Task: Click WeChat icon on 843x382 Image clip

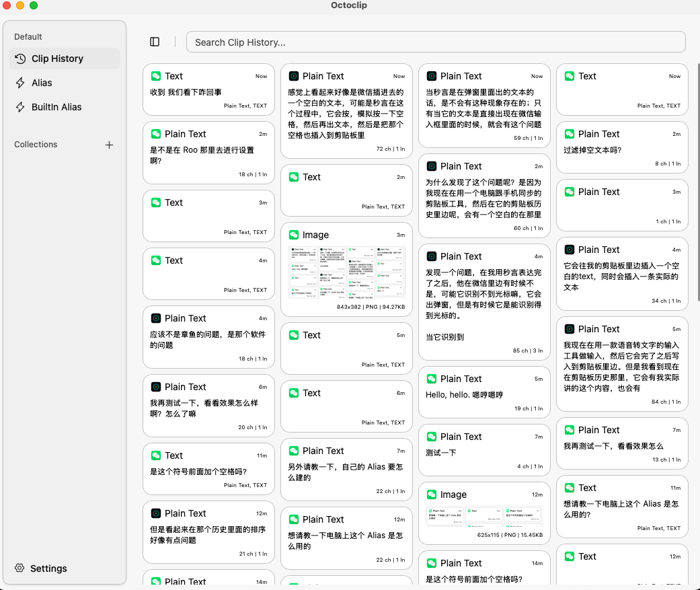Action: pyautogui.click(x=294, y=235)
